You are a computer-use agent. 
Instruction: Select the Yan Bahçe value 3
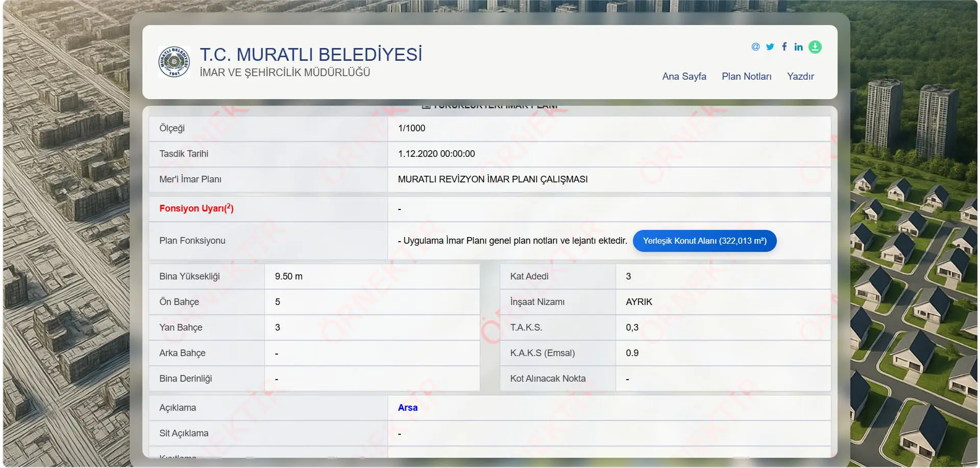click(278, 327)
